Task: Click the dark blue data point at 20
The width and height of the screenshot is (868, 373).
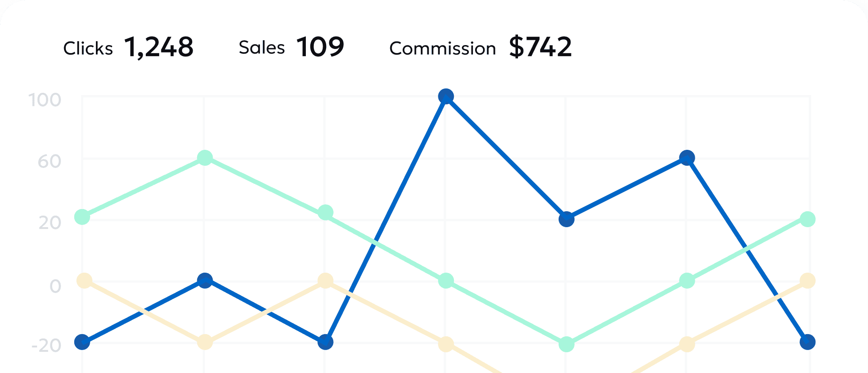Action: 566,219
